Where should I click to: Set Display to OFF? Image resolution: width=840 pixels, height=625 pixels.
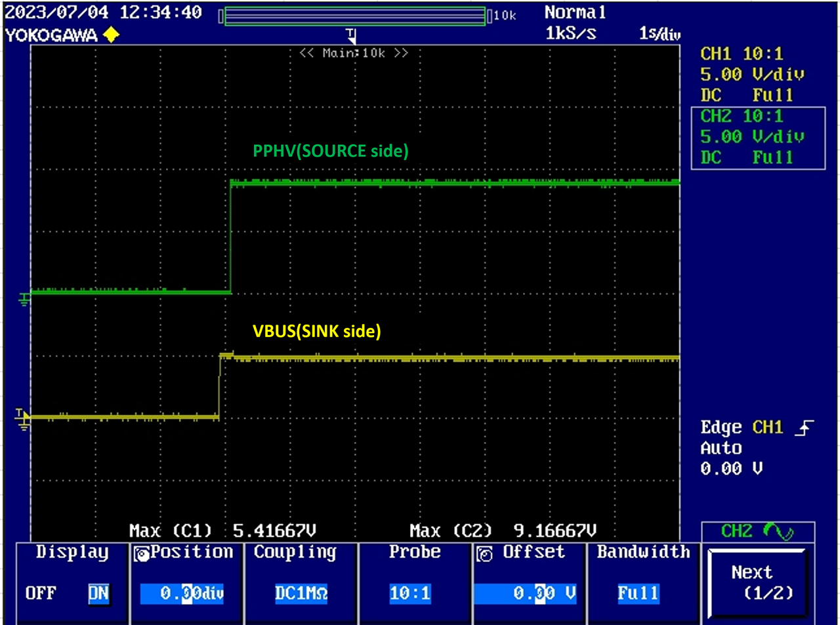[41, 594]
